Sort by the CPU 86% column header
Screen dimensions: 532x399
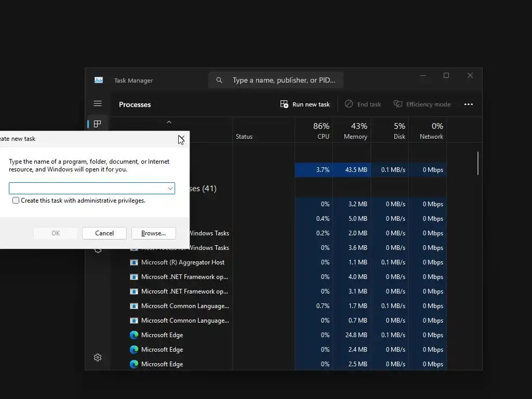[314, 130]
